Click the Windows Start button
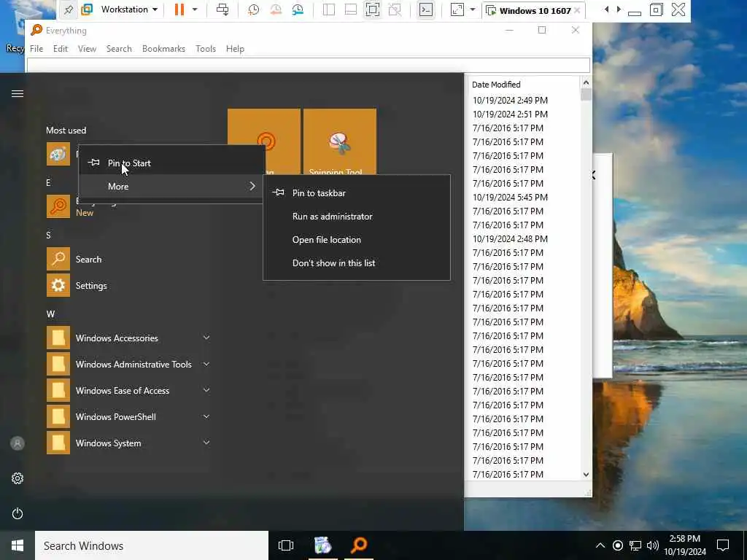The width and height of the screenshot is (747, 560). click(x=18, y=545)
